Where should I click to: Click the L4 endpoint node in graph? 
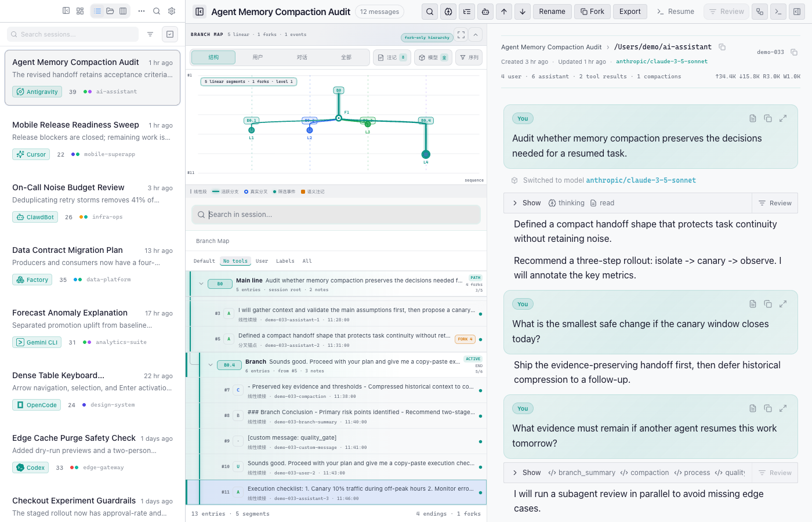[x=426, y=154]
